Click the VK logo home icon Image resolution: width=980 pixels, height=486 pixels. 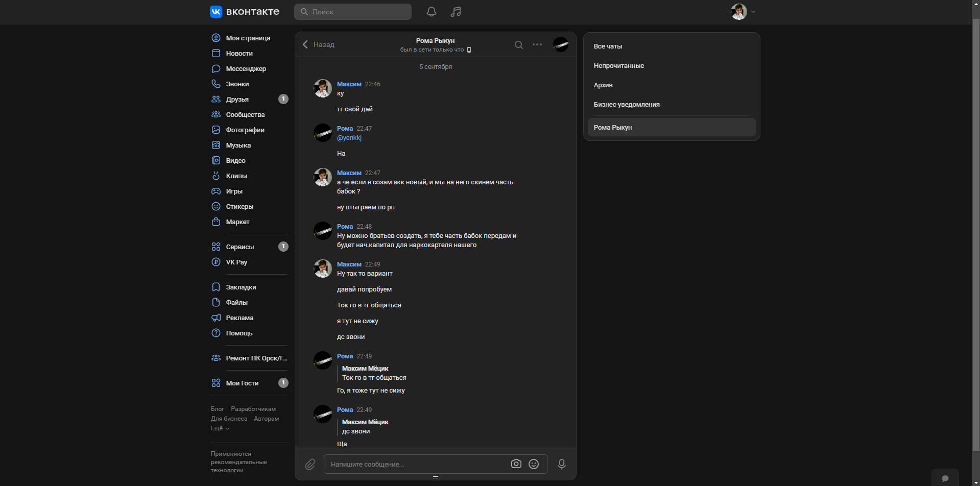tap(216, 12)
